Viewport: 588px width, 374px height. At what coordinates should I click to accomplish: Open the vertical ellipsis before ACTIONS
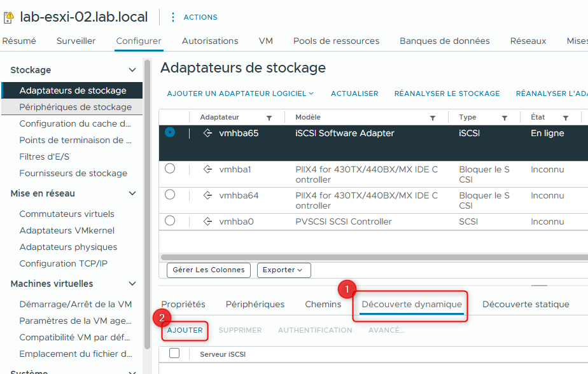[x=173, y=17]
